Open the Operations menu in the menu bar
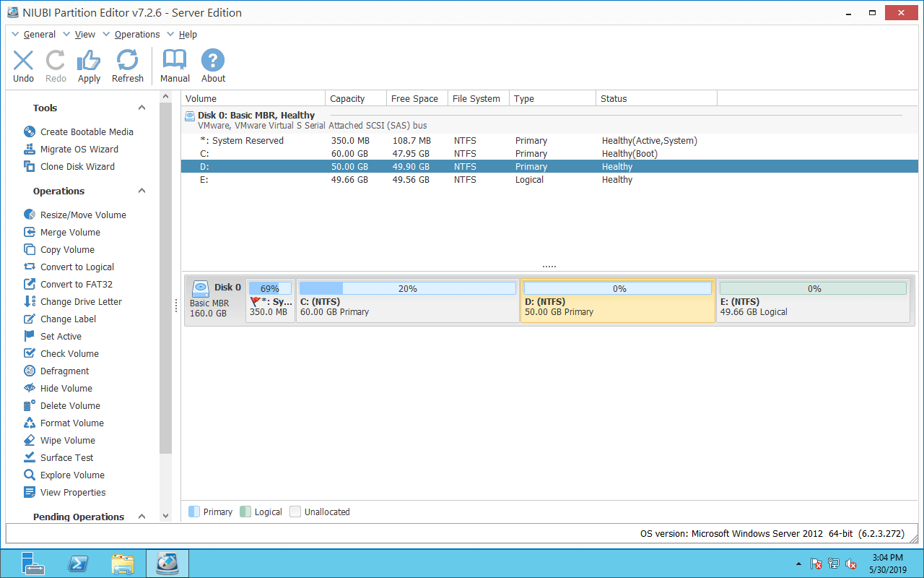This screenshot has width=924, height=578. coord(136,34)
